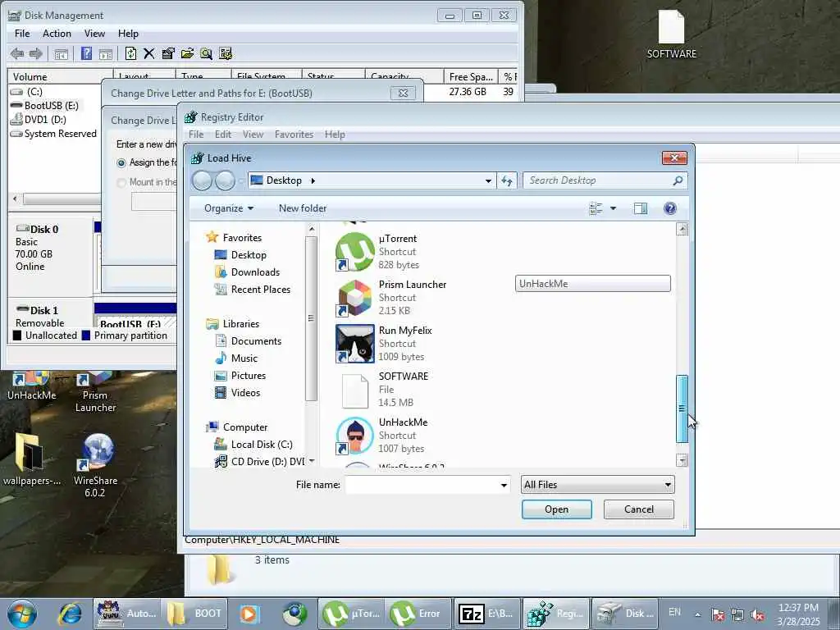Select Mount in the empty folder radio

121,183
